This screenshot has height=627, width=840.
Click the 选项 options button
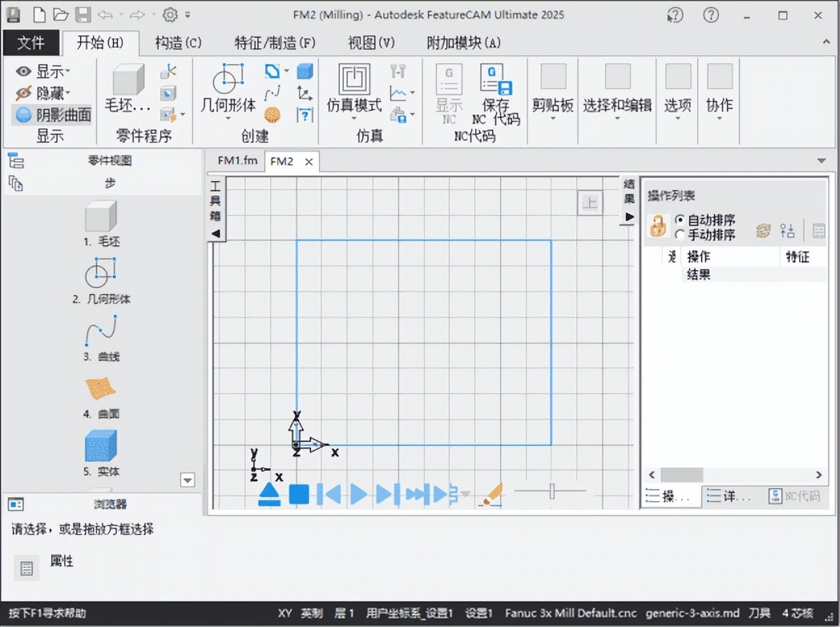pyautogui.click(x=678, y=89)
